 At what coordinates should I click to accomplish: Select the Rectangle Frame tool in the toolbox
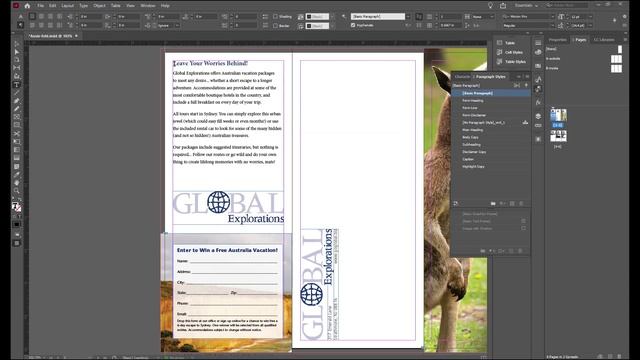click(17, 118)
